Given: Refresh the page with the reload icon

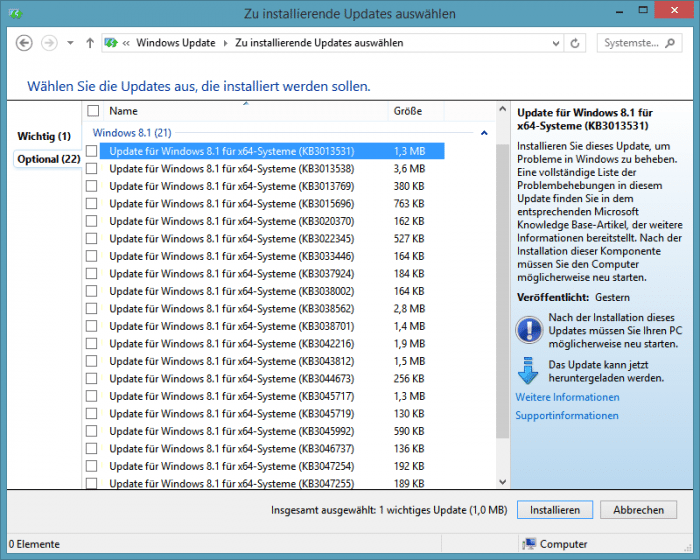Looking at the screenshot, I should 575,43.
